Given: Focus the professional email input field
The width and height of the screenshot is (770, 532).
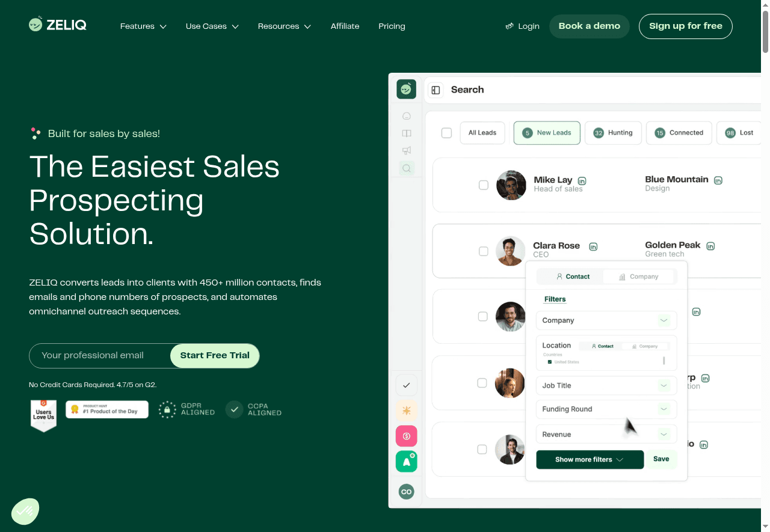Looking at the screenshot, I should tap(100, 355).
